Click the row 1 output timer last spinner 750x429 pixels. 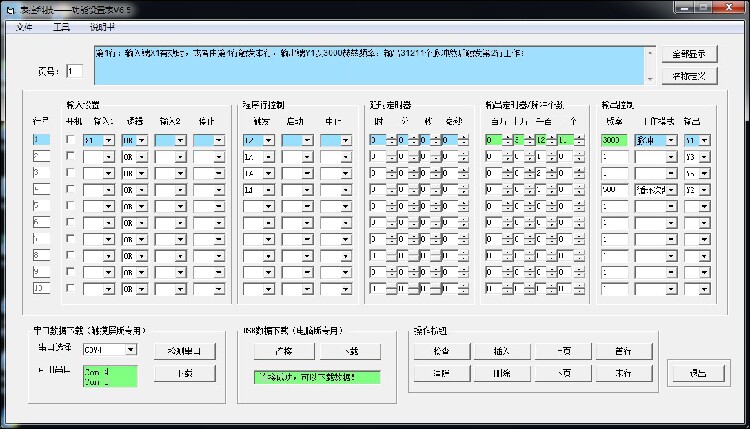click(x=579, y=140)
